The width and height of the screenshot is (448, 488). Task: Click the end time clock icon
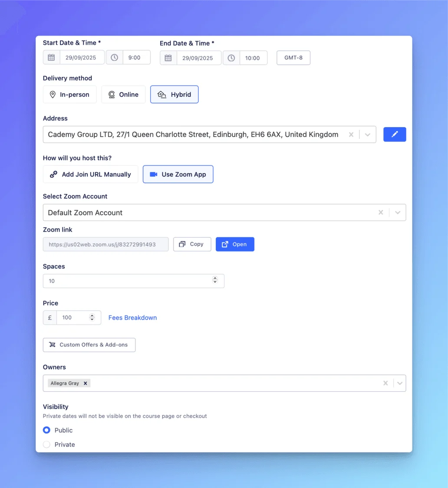[231, 58]
